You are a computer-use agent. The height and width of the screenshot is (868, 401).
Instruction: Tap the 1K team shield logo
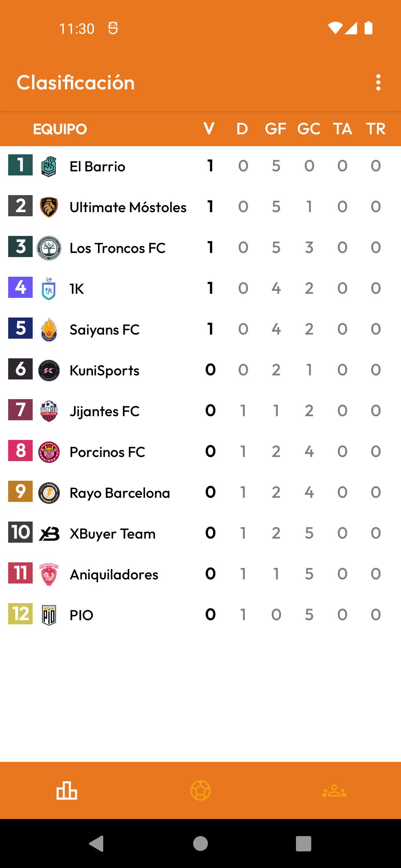click(x=49, y=289)
